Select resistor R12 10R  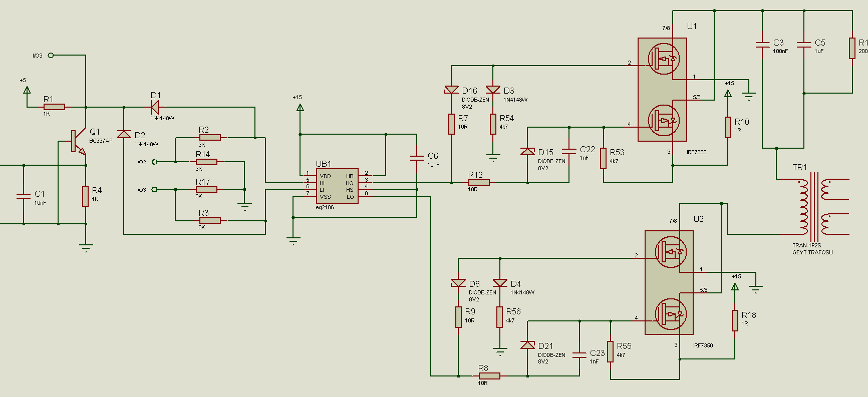click(479, 183)
